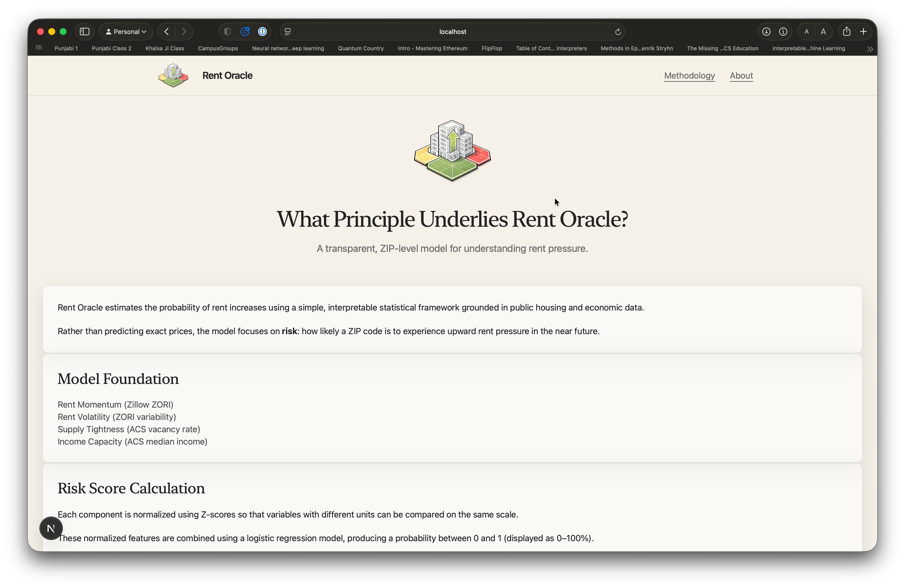This screenshot has width=905, height=588.
Task: Expand the bookmarks overflow chevron
Action: click(x=870, y=49)
